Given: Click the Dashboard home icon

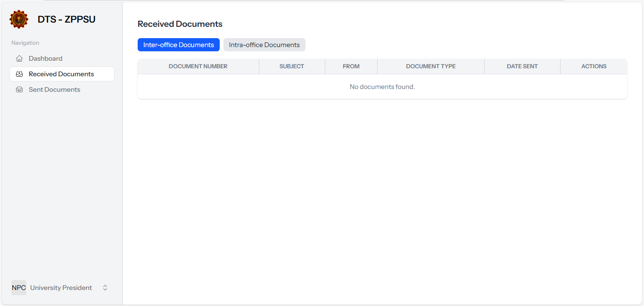Looking at the screenshot, I should 19,58.
